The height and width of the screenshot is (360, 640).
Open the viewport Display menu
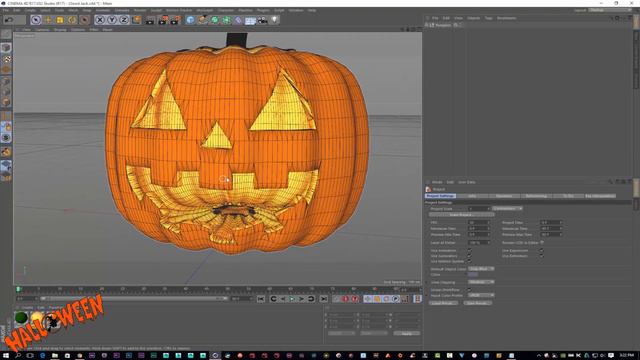coord(60,30)
